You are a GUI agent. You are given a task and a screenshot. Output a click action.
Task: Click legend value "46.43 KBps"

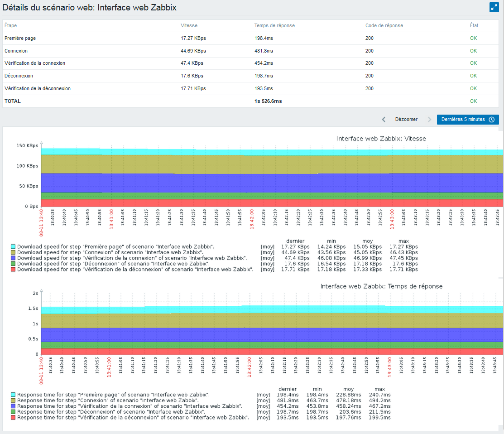pos(404,252)
